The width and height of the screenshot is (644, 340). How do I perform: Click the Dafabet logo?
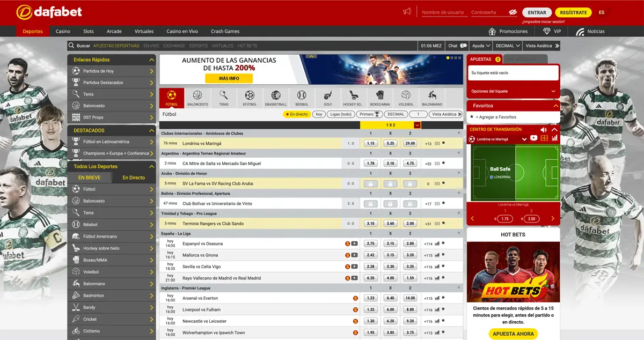pos(49,11)
